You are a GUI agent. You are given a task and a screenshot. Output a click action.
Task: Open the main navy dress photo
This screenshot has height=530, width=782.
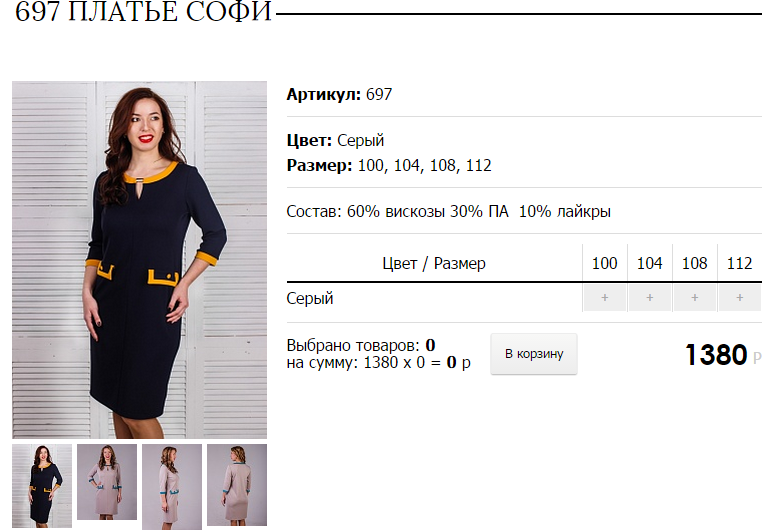[139, 260]
